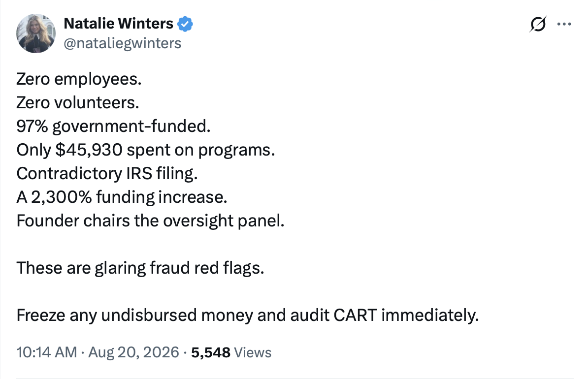Open the Grok explain-post icon
The width and height of the screenshot is (588, 379).
click(x=538, y=25)
